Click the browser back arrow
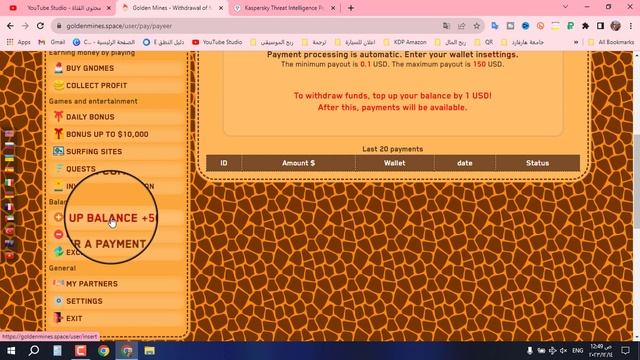 (10, 26)
